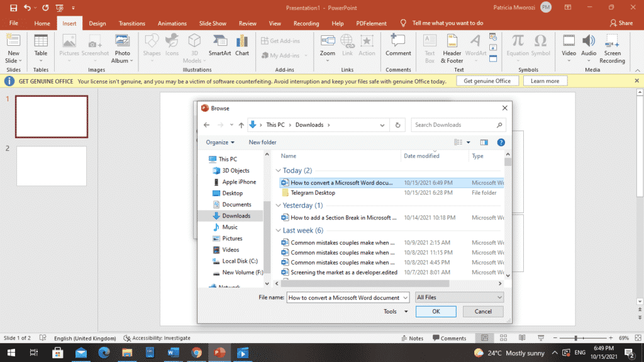Switch to the Home ribbon tab
The image size is (644, 362).
42,23
